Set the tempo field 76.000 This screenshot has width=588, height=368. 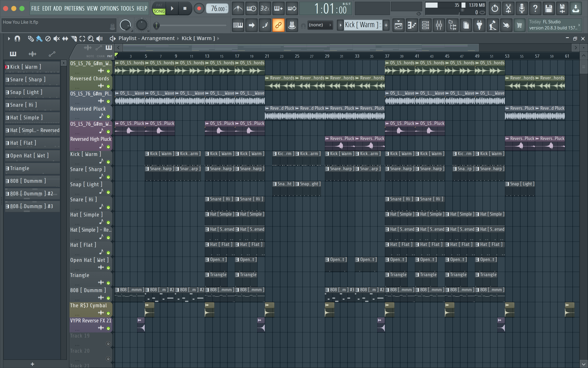[x=217, y=9]
